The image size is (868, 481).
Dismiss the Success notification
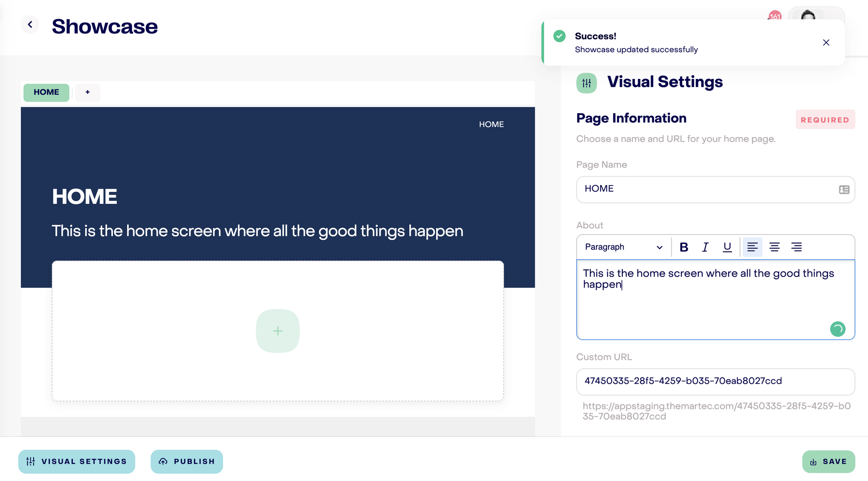tap(826, 43)
